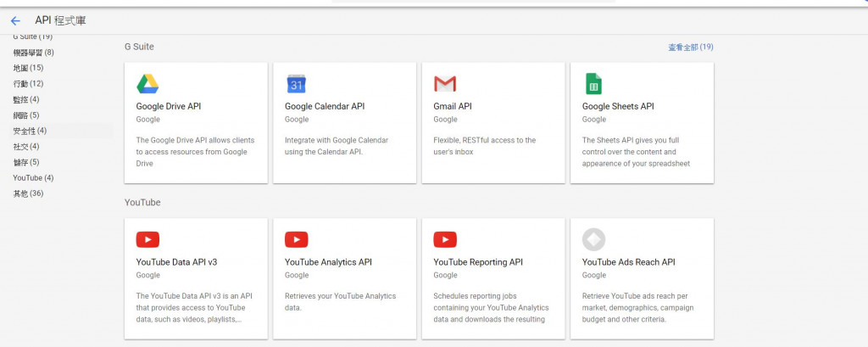This screenshot has height=347, width=868.
Task: Click the YouTube section heading above the cards
Action: (x=142, y=202)
